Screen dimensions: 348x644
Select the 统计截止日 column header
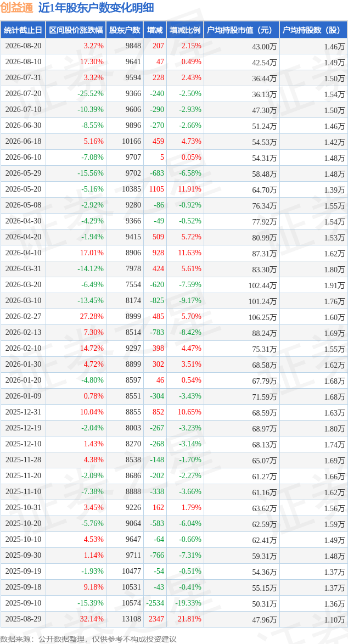23,30
